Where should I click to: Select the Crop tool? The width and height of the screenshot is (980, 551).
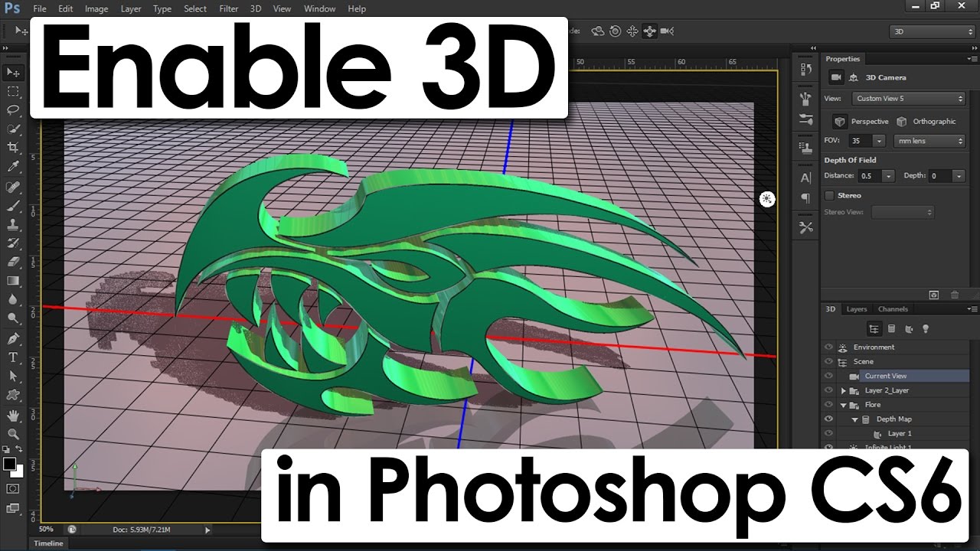[13, 147]
